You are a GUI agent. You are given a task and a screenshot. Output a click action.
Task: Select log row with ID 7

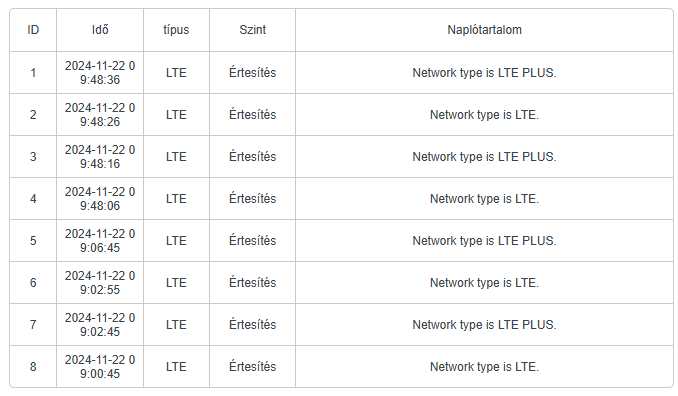click(x=341, y=324)
